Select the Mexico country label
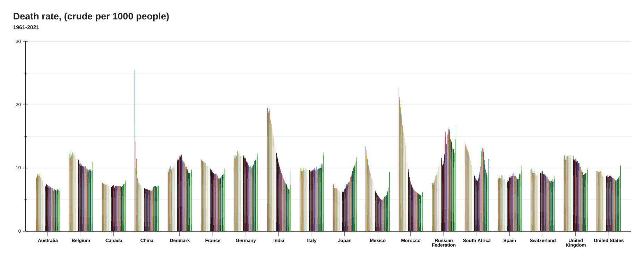This screenshot has width=644, height=258. pyautogui.click(x=378, y=240)
